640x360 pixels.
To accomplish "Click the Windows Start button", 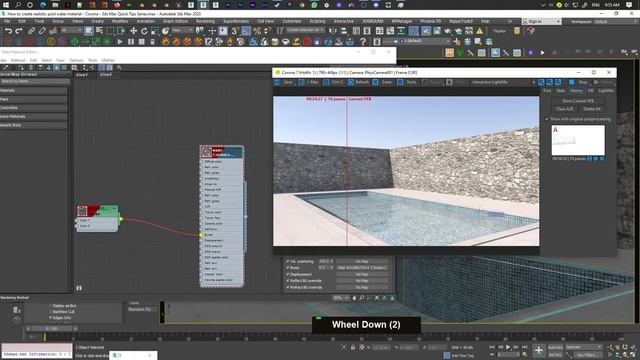I will (x=6, y=5).
